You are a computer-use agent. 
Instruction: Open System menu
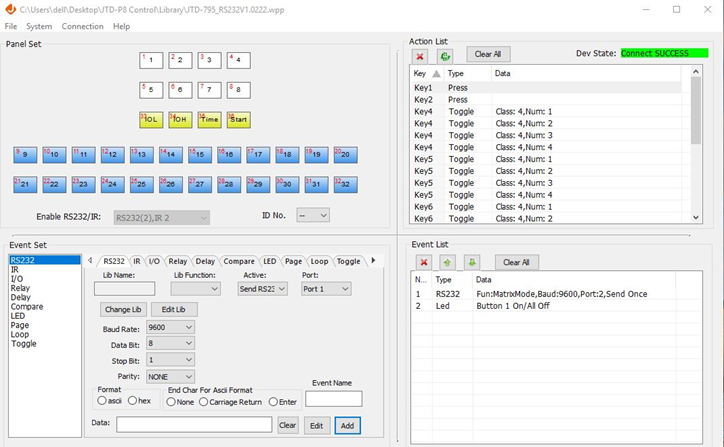[x=39, y=26]
